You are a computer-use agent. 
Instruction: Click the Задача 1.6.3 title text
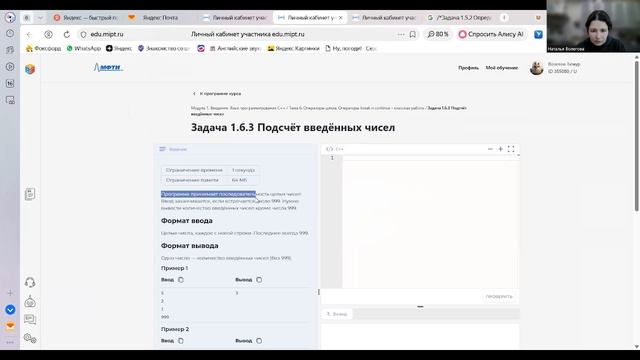(293, 127)
